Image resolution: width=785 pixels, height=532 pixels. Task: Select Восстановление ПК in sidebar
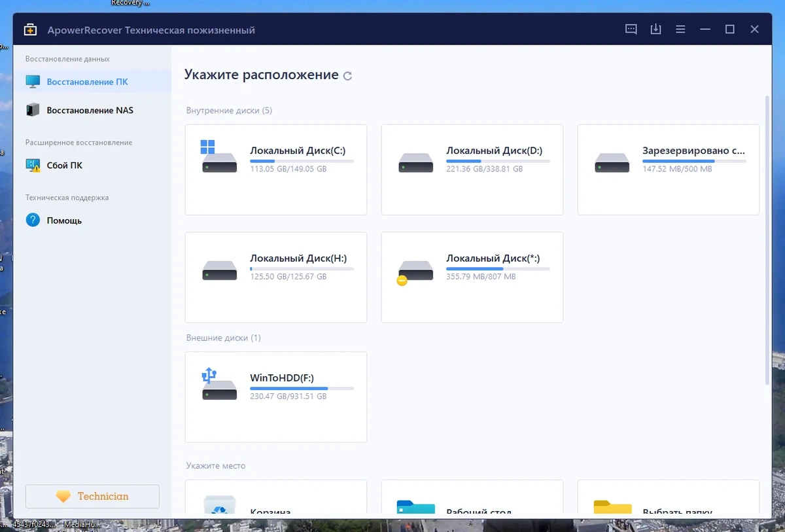click(x=92, y=82)
